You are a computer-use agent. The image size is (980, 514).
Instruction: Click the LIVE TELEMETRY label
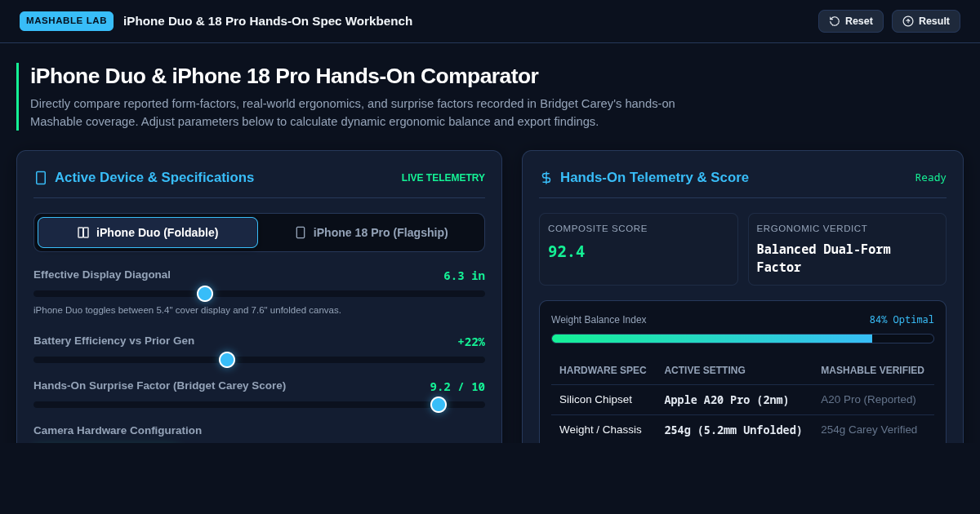(443, 178)
